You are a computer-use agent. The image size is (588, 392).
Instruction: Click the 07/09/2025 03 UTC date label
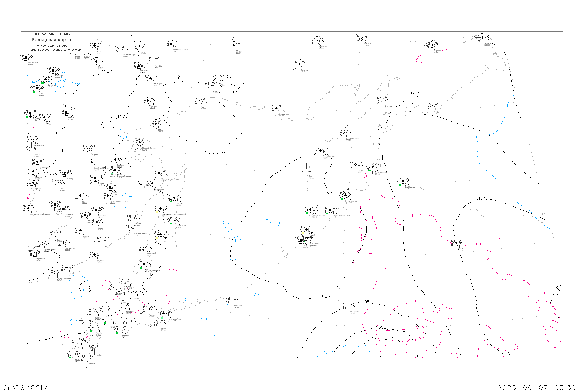(52, 46)
